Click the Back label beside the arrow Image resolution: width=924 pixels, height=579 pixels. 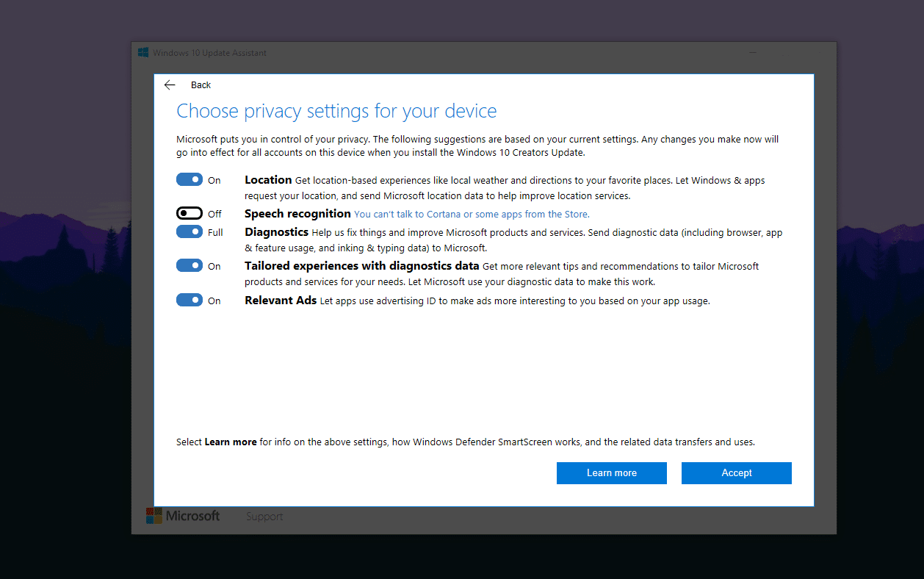click(201, 84)
